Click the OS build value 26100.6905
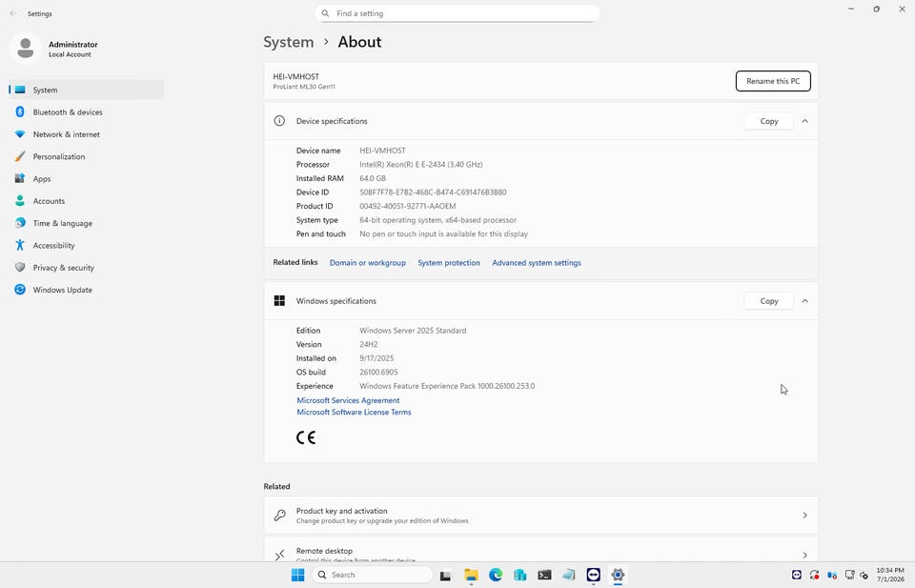The width and height of the screenshot is (915, 588). point(378,373)
